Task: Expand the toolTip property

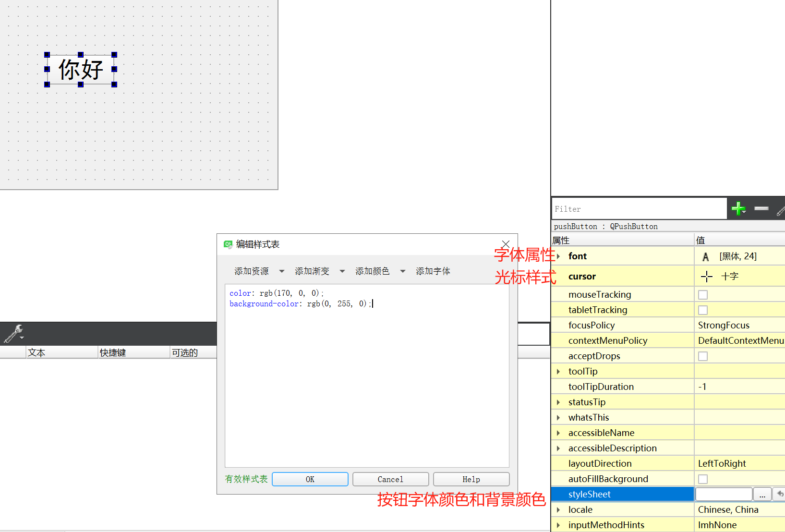Action: click(x=558, y=372)
